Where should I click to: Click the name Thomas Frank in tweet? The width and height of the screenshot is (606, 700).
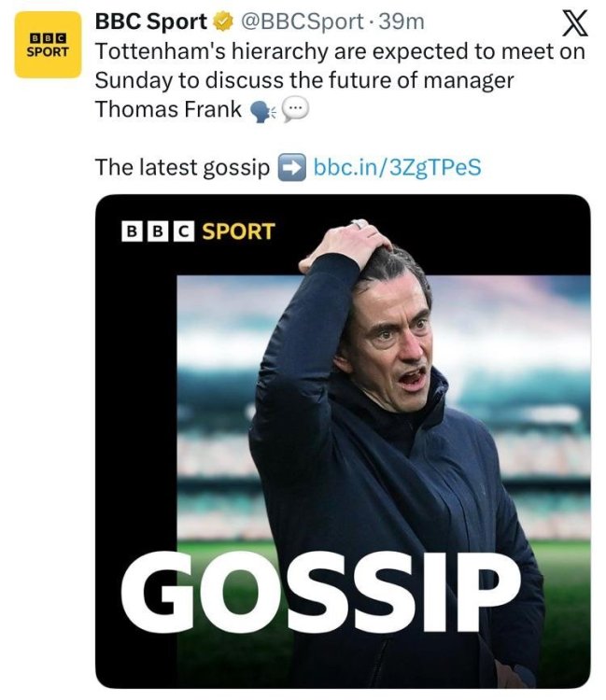[x=168, y=109]
